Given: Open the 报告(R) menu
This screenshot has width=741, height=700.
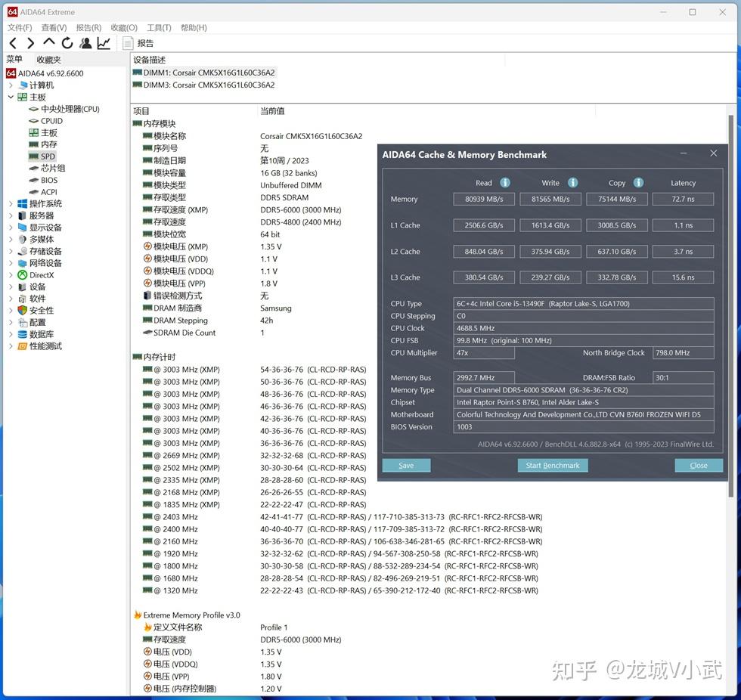Looking at the screenshot, I should pos(89,28).
